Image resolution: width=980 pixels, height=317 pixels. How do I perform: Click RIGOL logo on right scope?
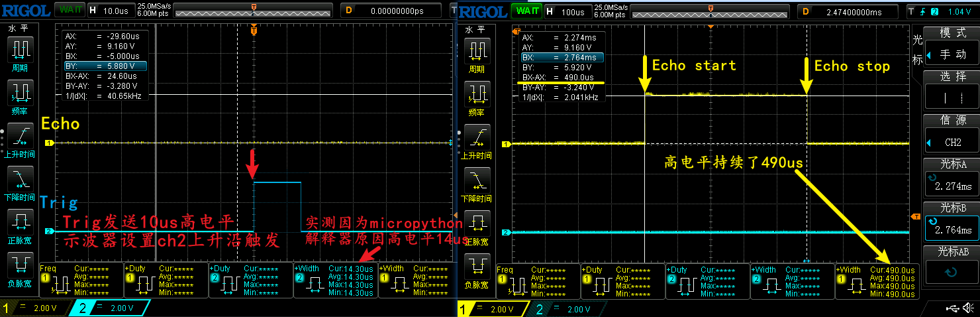coord(483,11)
